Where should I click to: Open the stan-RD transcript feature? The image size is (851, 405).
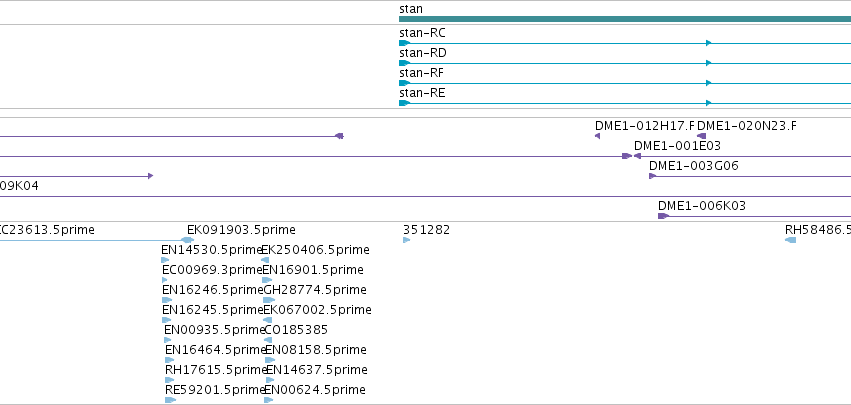pyautogui.click(x=625, y=63)
